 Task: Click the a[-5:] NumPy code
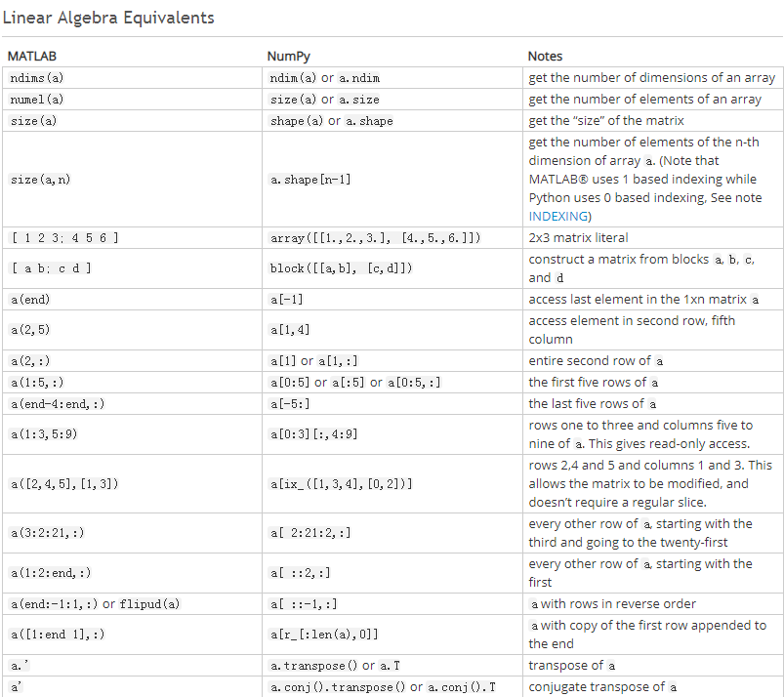[290, 404]
